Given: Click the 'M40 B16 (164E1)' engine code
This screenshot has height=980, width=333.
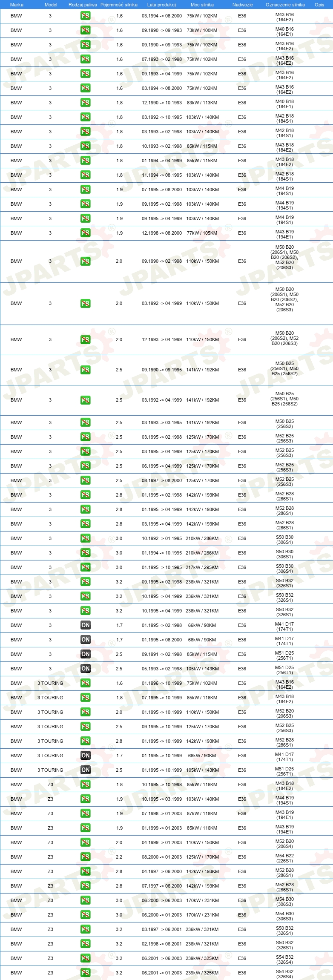Looking at the screenshot, I should 284,32.
